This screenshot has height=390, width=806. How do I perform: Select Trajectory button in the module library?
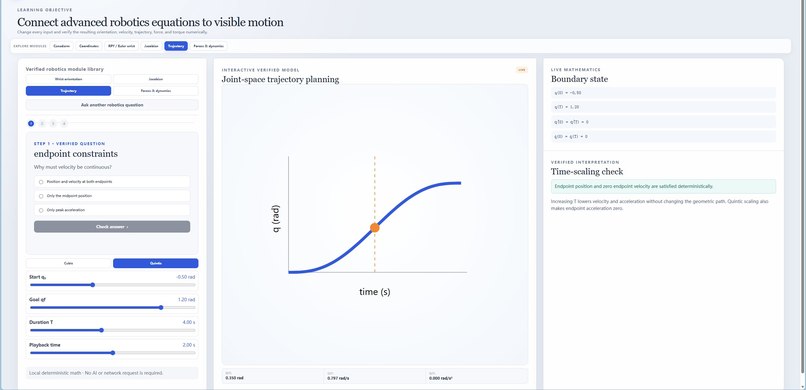coord(68,91)
